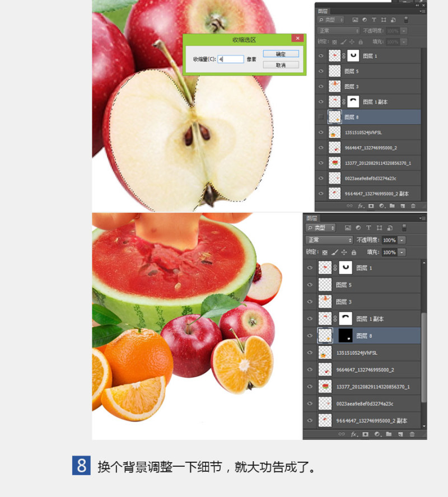
Task: Add a layer mask via watermelon-side panel footer icon
Action: 366,434
